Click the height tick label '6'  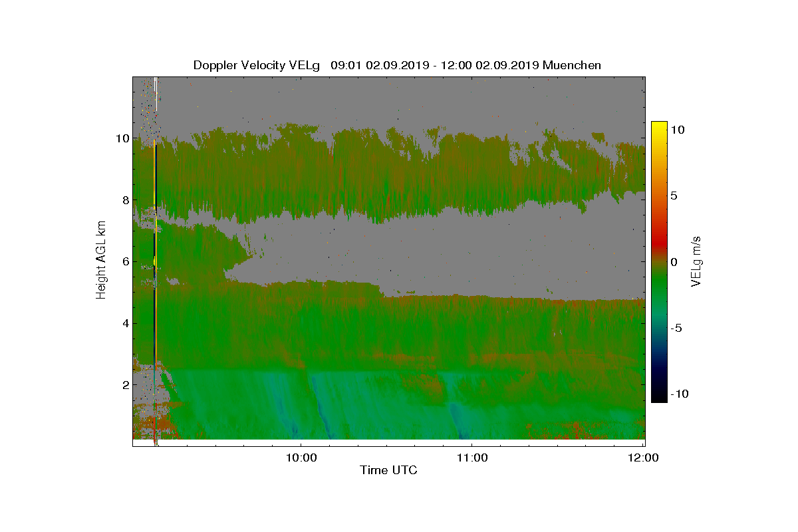[125, 261]
